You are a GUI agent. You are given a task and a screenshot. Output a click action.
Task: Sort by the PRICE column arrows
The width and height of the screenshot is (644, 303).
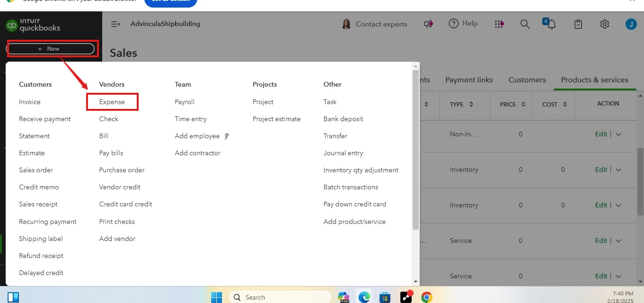pos(523,104)
